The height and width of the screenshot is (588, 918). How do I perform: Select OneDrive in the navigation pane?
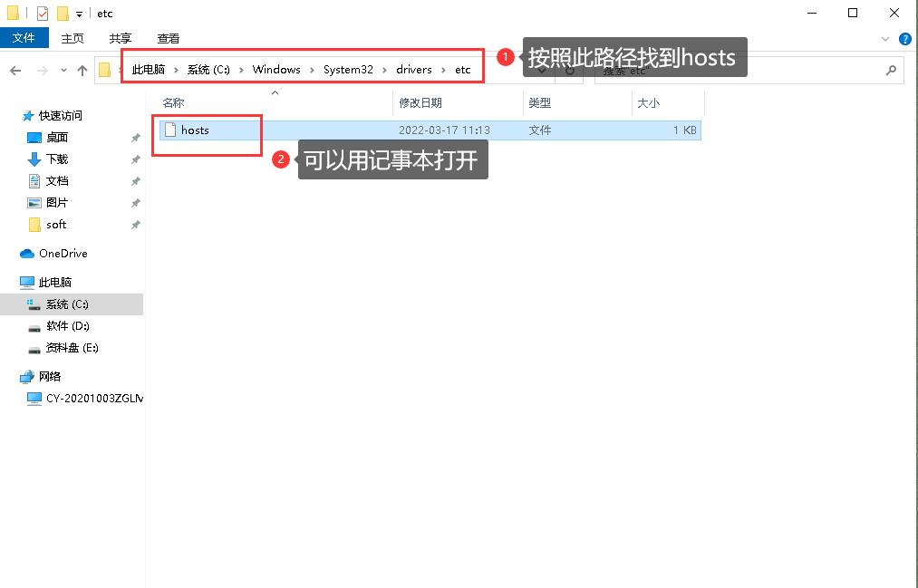[63, 254]
